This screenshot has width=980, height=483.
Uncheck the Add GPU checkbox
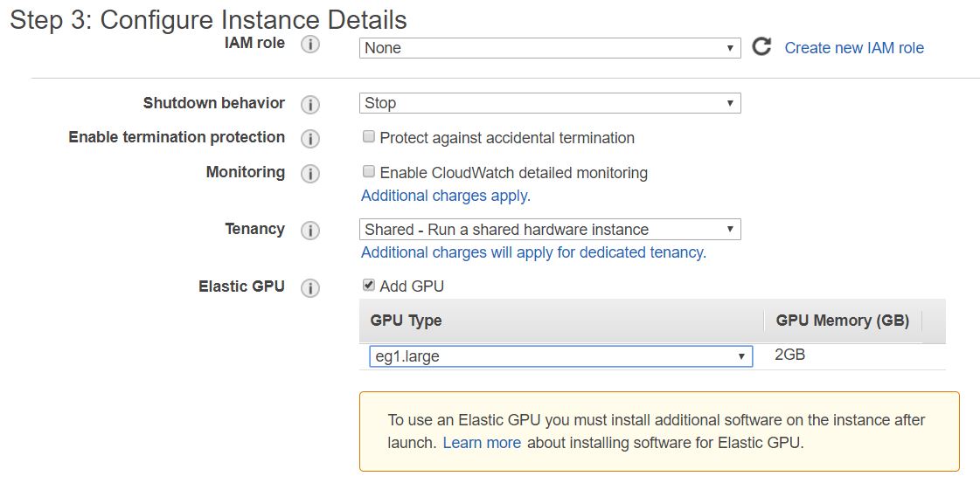[369, 286]
